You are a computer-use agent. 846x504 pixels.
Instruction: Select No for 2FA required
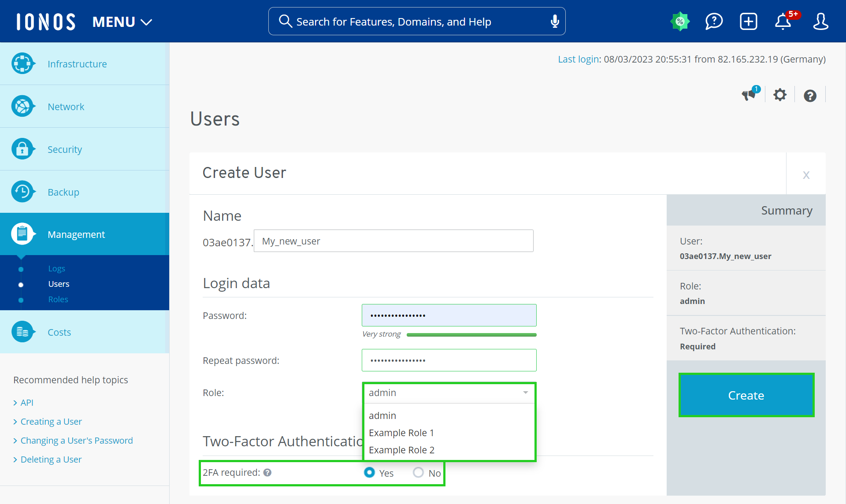418,473
